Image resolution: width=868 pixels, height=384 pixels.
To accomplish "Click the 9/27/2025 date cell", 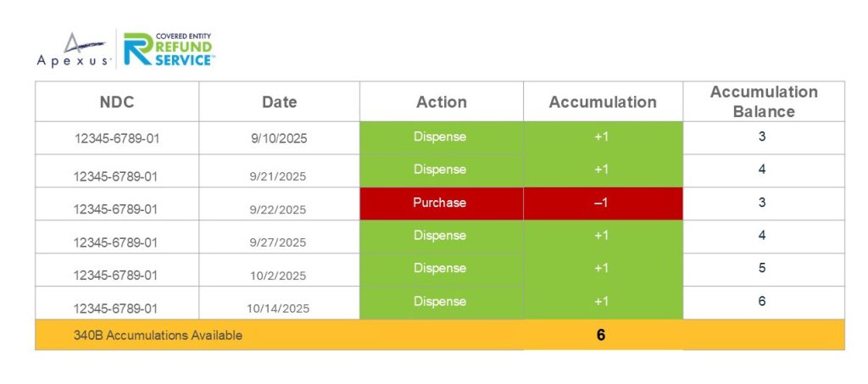I will 279,242.
